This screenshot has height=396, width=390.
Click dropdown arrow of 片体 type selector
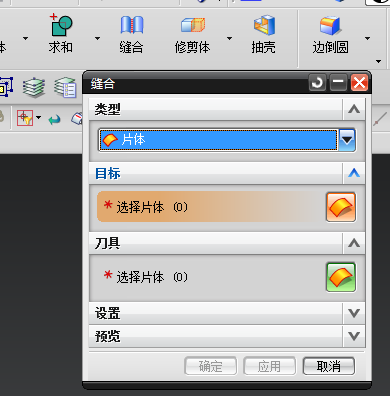(x=347, y=140)
